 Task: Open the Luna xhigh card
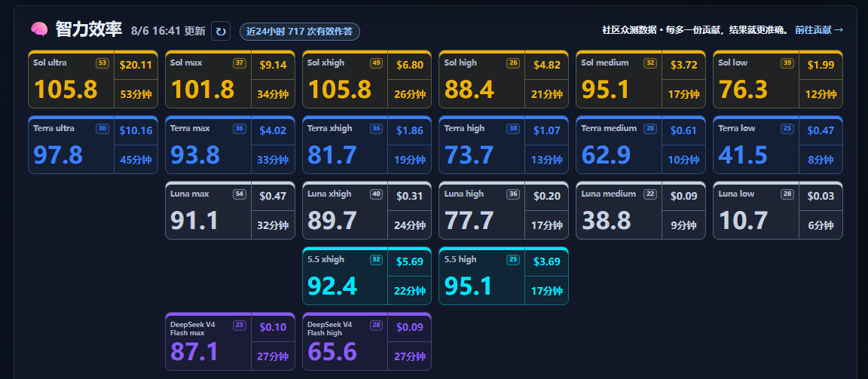click(367, 210)
